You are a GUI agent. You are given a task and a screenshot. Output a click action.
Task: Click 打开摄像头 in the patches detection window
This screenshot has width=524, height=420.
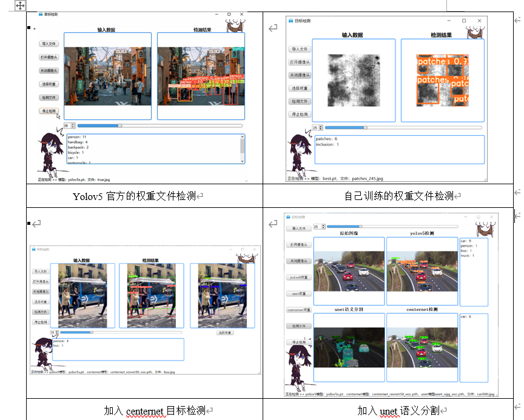point(300,61)
